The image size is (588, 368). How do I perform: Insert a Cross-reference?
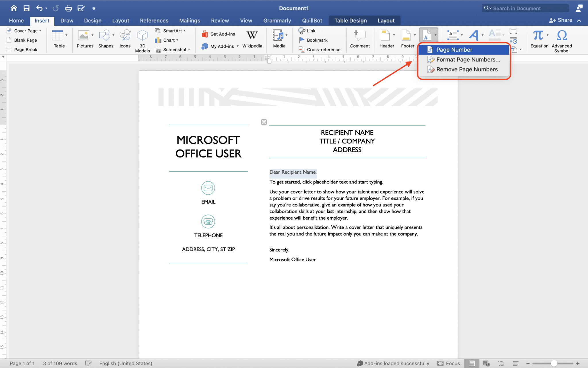click(319, 49)
